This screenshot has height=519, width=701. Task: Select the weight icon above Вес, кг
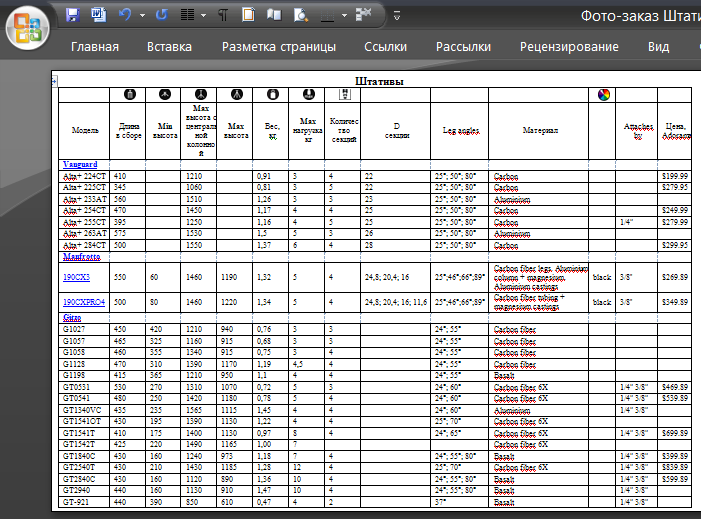click(x=273, y=94)
